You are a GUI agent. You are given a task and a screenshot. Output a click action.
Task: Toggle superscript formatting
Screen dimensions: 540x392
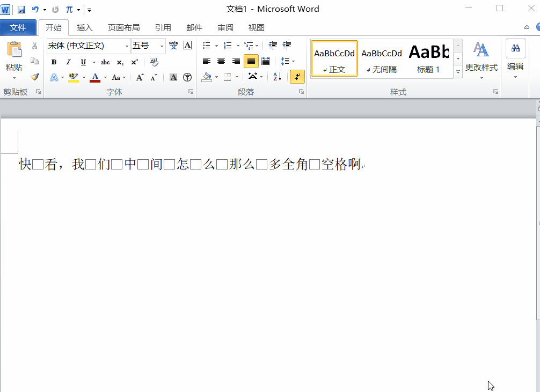134,62
